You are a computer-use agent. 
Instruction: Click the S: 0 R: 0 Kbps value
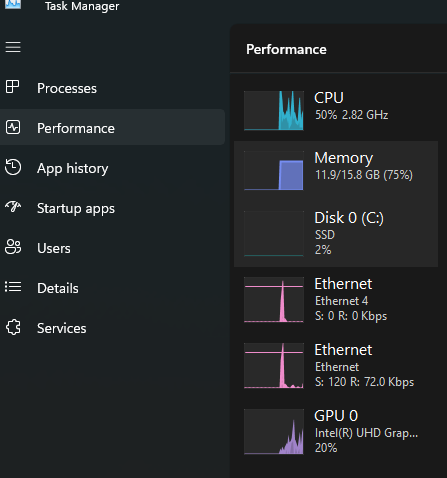pos(351,316)
